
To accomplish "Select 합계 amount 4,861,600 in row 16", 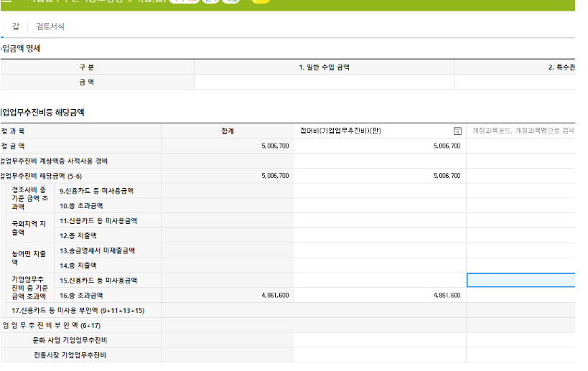I will pyautogui.click(x=228, y=295).
